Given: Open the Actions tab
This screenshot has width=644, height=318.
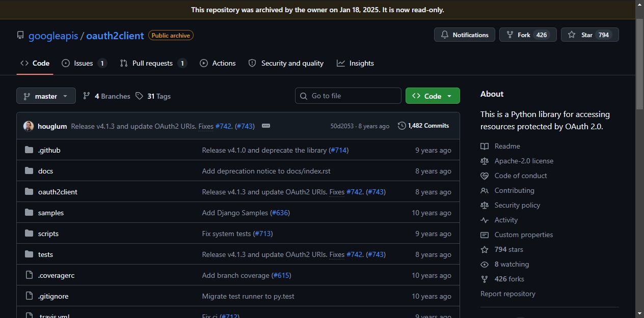Looking at the screenshot, I should tap(218, 63).
